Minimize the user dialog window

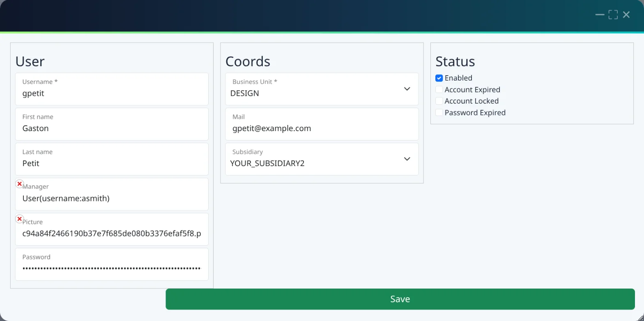coord(600,15)
